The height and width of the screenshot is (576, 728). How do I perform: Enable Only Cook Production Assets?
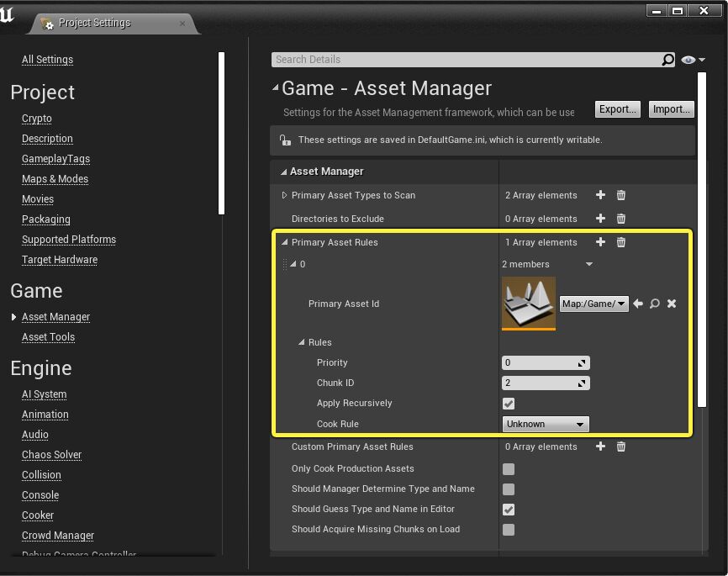pyautogui.click(x=509, y=469)
